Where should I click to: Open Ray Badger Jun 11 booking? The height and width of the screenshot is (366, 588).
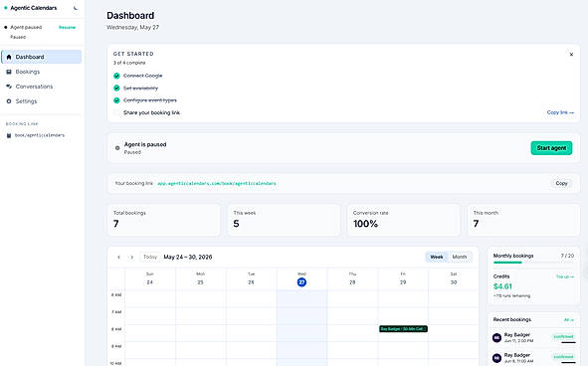coord(533,337)
